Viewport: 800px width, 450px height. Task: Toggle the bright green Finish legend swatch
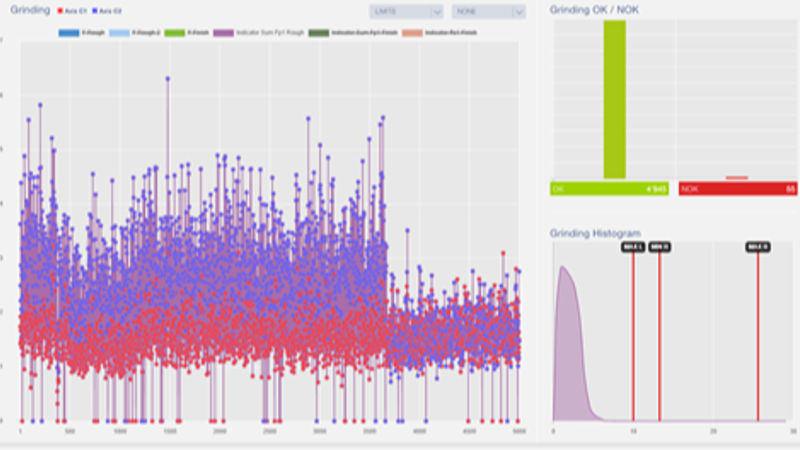[x=174, y=33]
